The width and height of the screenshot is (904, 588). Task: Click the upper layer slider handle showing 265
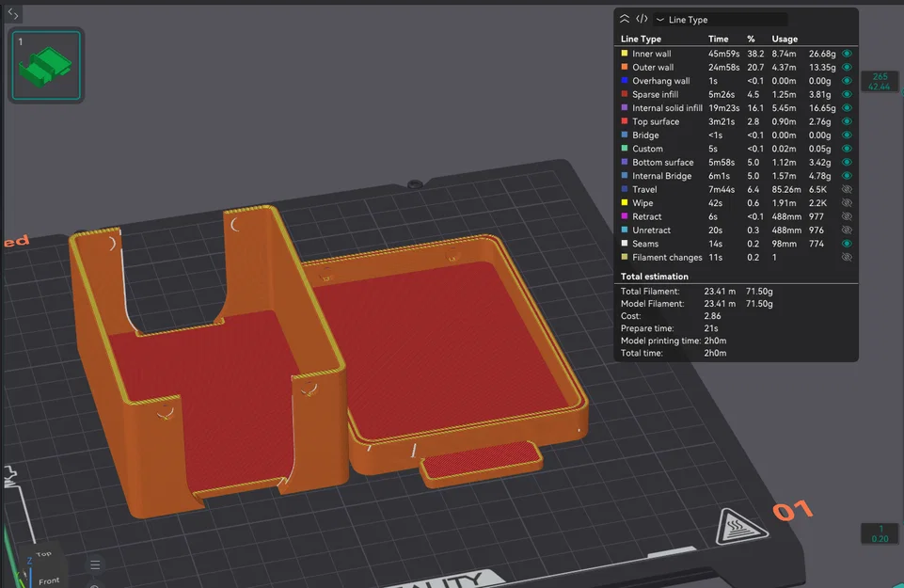880,81
